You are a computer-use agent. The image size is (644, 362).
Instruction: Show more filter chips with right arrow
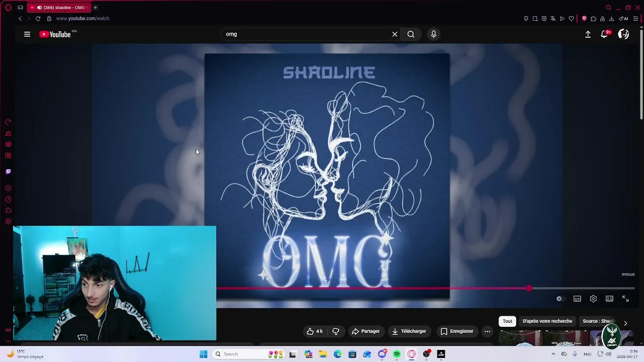point(625,323)
